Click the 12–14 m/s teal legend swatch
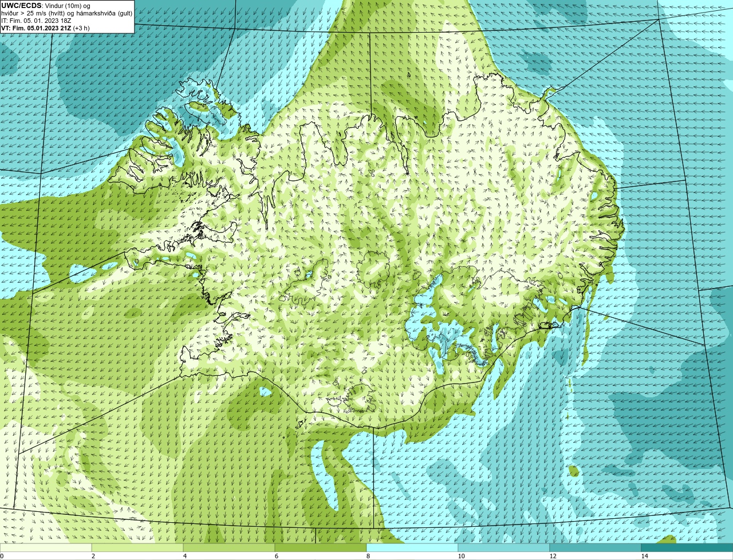Image resolution: width=733 pixels, height=560 pixels. (x=596, y=548)
